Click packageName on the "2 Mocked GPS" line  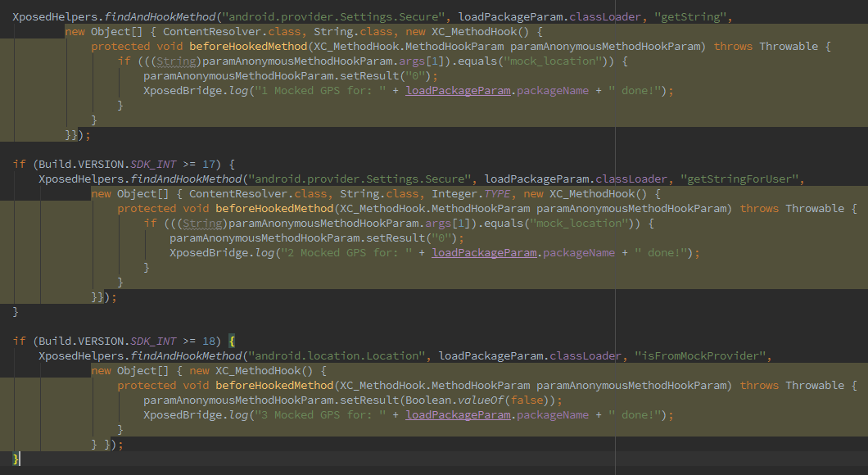(x=578, y=253)
